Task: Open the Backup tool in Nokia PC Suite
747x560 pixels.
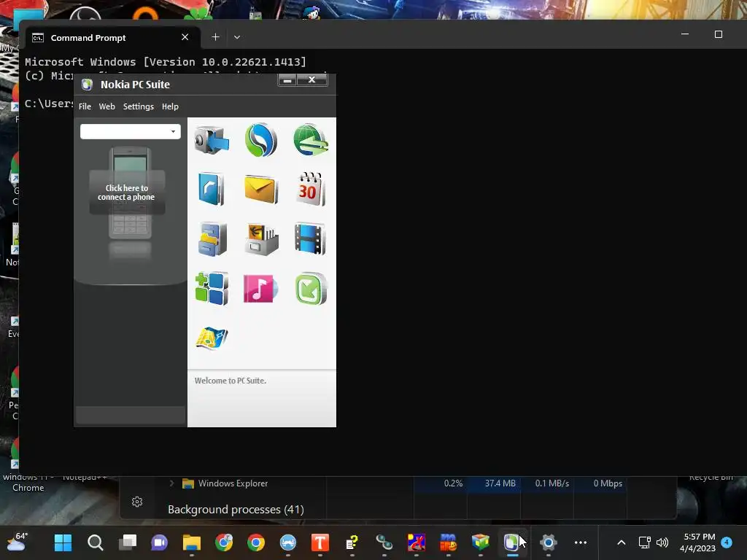Action: (212, 140)
